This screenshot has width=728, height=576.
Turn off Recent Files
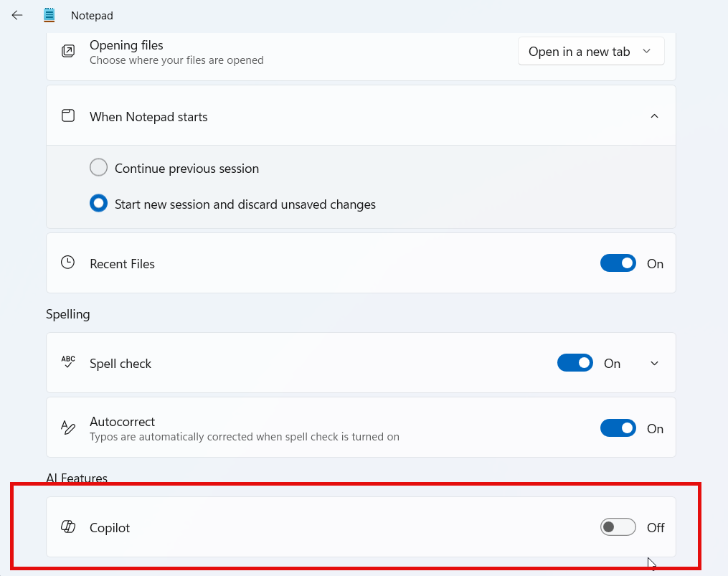pos(618,263)
